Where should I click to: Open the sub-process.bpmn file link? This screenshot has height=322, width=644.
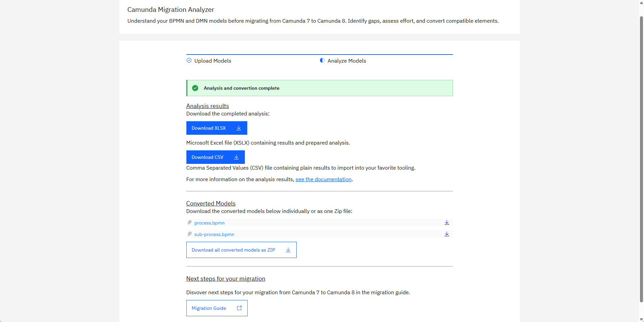pyautogui.click(x=214, y=234)
